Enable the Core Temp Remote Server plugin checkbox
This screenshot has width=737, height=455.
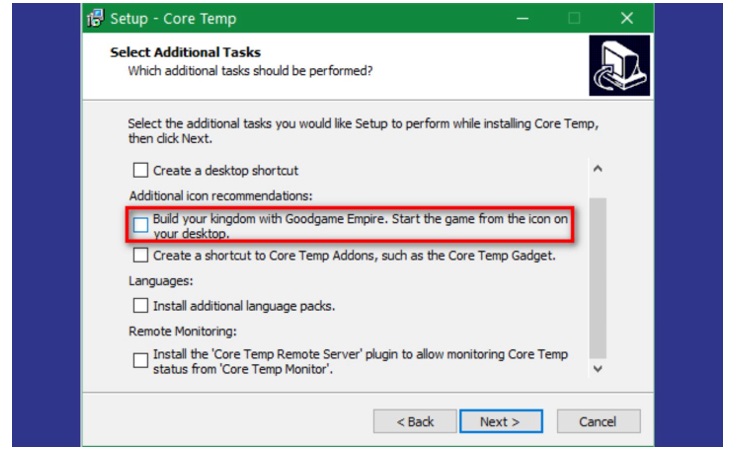[141, 361]
